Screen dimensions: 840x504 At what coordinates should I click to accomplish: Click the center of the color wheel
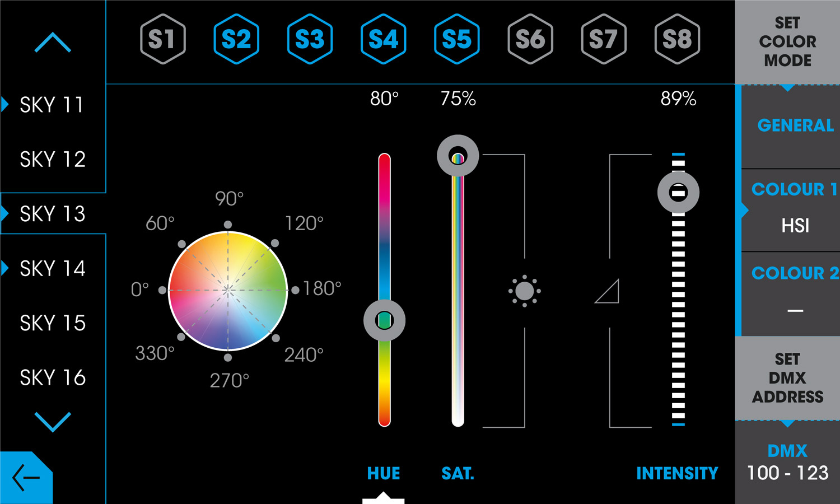228,290
